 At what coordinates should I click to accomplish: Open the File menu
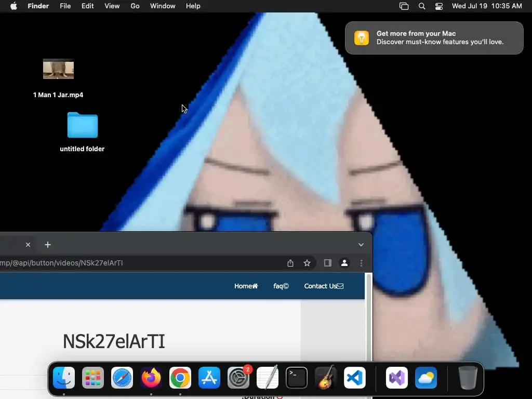point(65,6)
